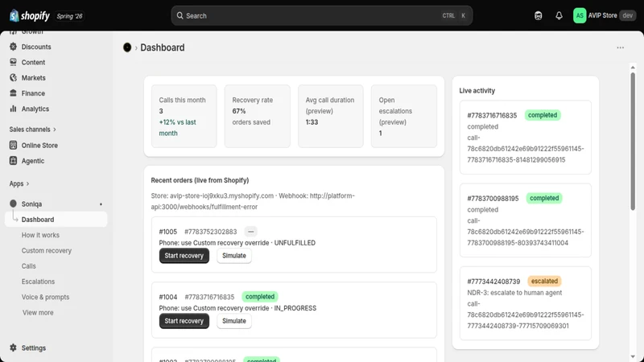Click the Dashboard page title
Image resolution: width=644 pixels, height=362 pixels.
pyautogui.click(x=163, y=47)
